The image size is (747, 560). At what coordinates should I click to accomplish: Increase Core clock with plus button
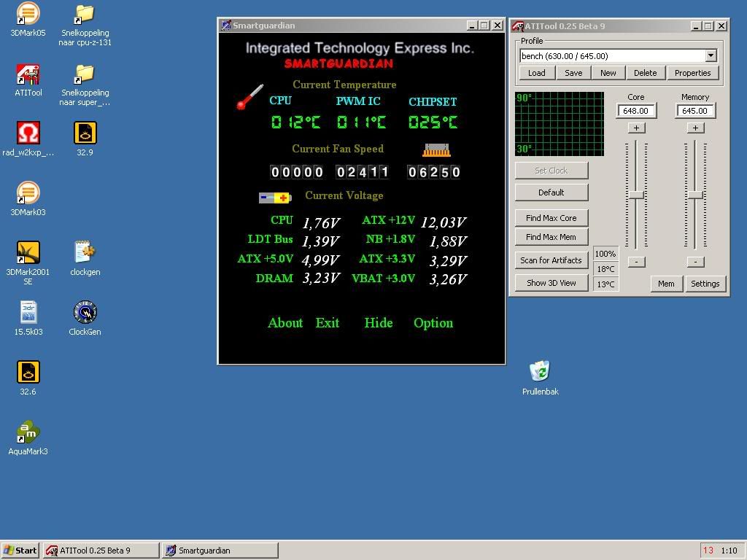(x=636, y=128)
